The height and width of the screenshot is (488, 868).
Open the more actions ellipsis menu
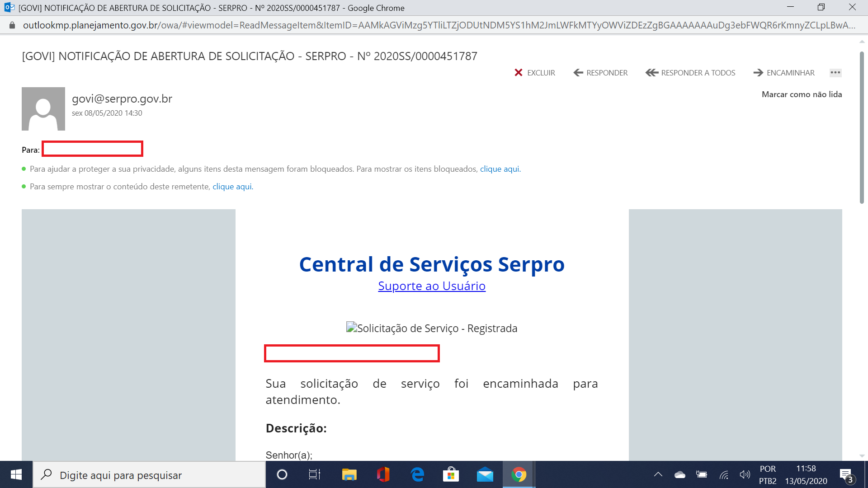835,72
